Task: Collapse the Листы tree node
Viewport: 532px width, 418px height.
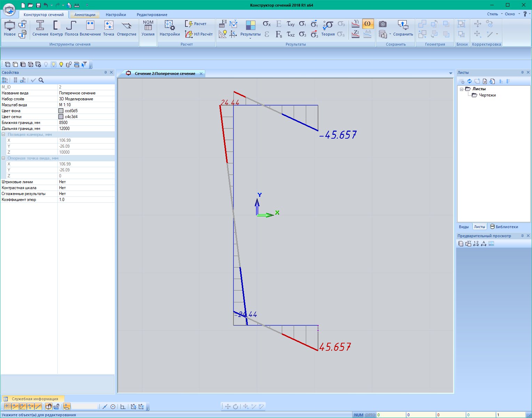Action: (x=462, y=89)
